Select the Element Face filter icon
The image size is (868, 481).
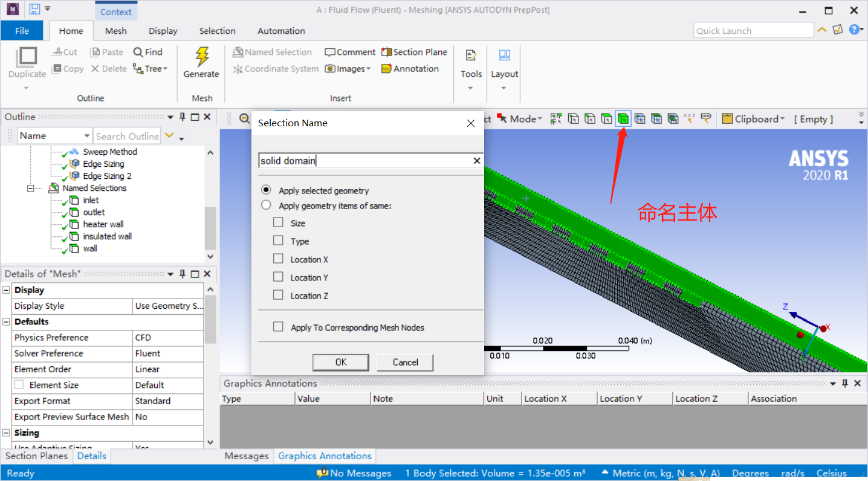[x=656, y=119]
